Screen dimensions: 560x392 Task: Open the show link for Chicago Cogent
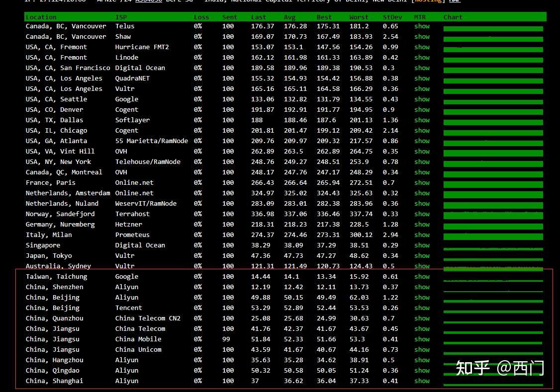[422, 131]
